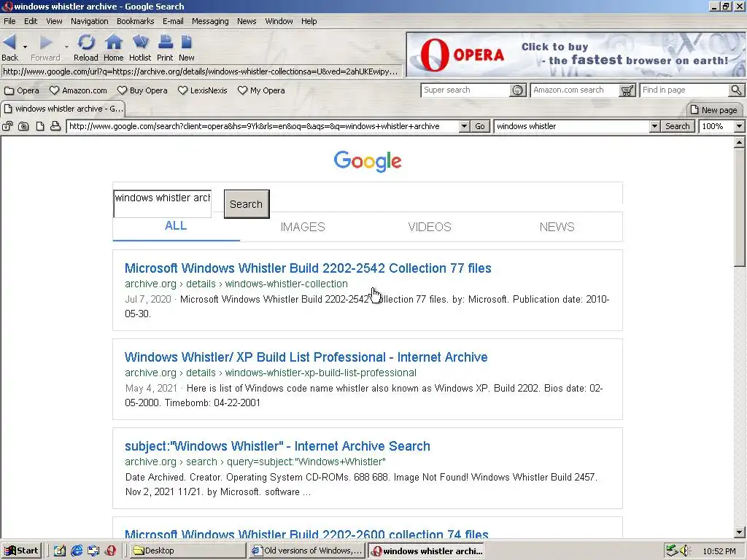Expand the address field dropdown
This screenshot has height=560, width=747.
[x=464, y=126]
